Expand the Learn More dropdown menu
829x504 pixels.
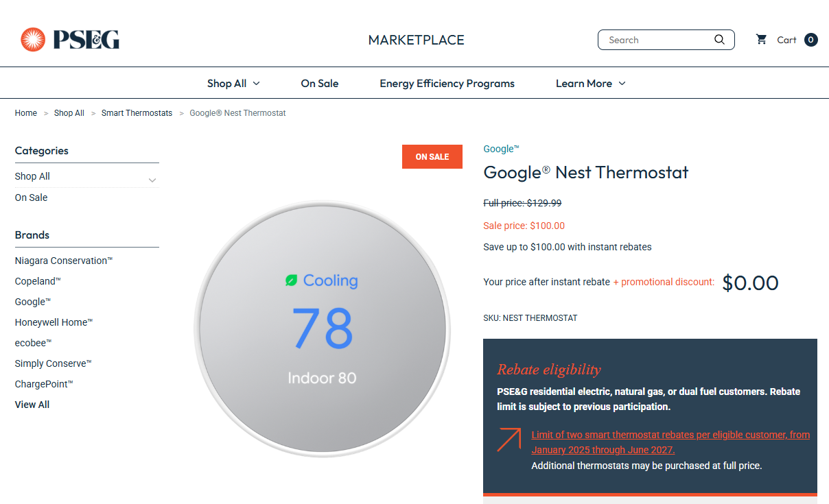point(590,84)
